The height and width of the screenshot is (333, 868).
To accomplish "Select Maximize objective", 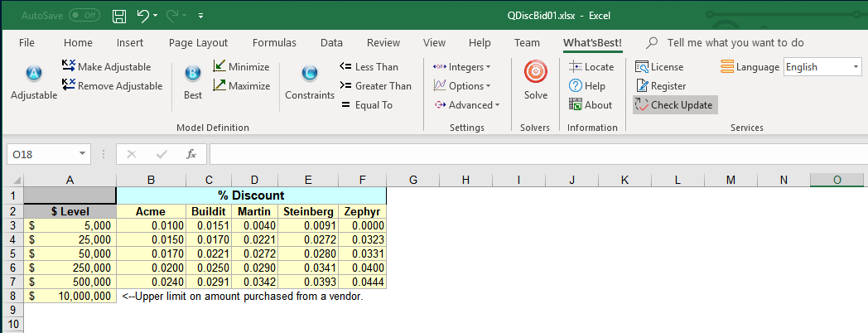I will (x=242, y=86).
